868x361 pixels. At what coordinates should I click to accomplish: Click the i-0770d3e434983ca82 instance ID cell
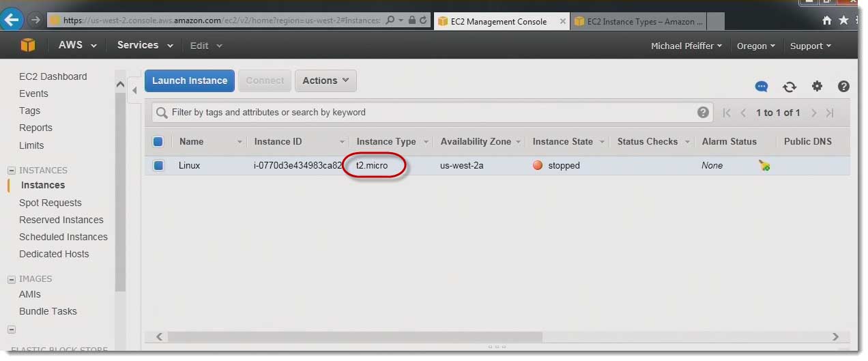click(298, 165)
